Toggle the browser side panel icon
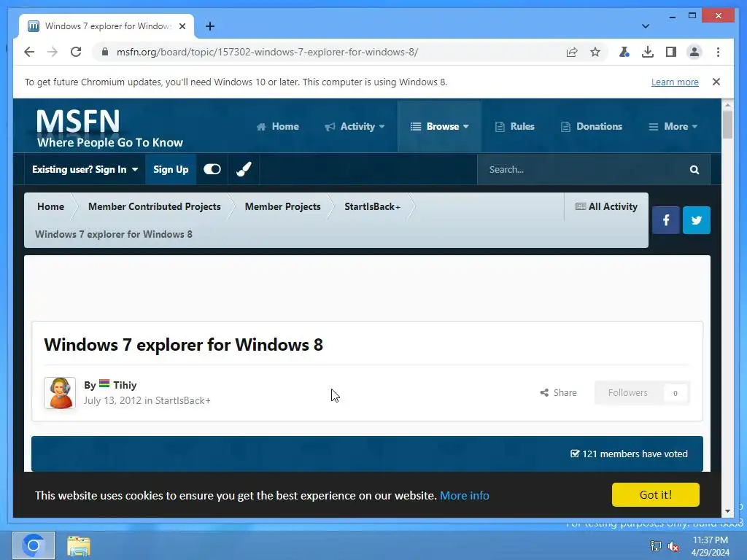The image size is (747, 560). click(671, 52)
